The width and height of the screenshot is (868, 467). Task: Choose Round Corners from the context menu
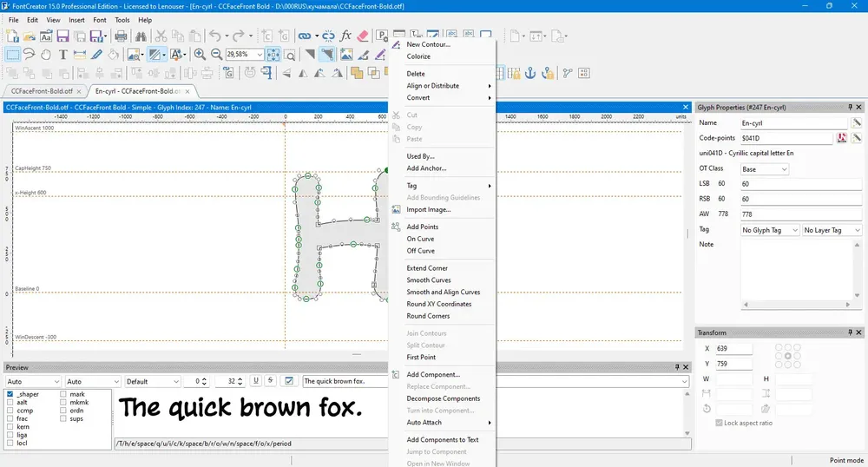[428, 316]
